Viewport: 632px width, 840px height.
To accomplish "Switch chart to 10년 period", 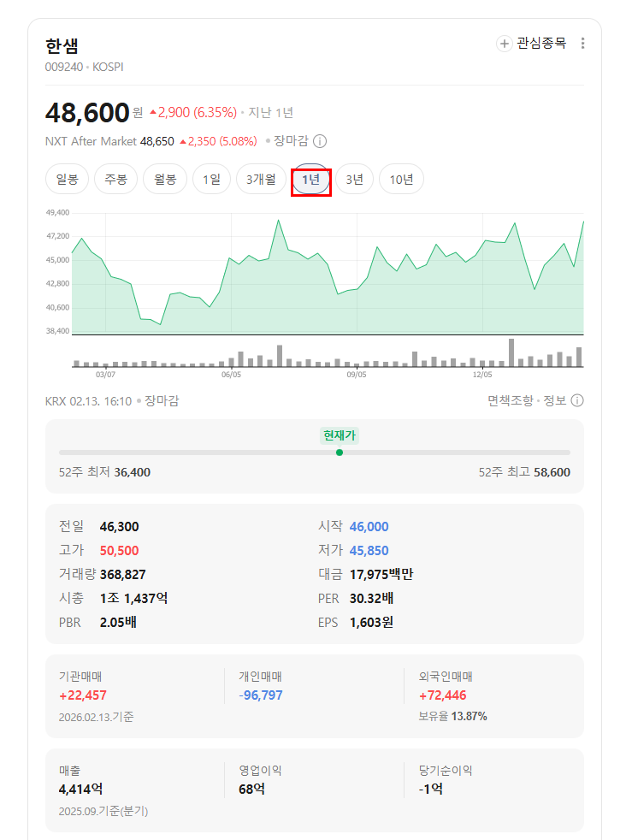I will pyautogui.click(x=401, y=180).
